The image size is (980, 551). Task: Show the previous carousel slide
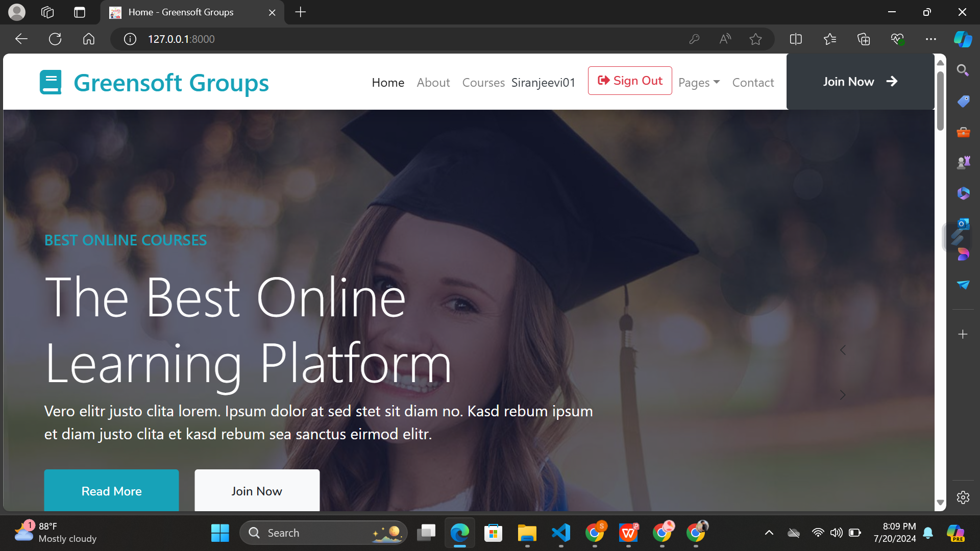843,350
